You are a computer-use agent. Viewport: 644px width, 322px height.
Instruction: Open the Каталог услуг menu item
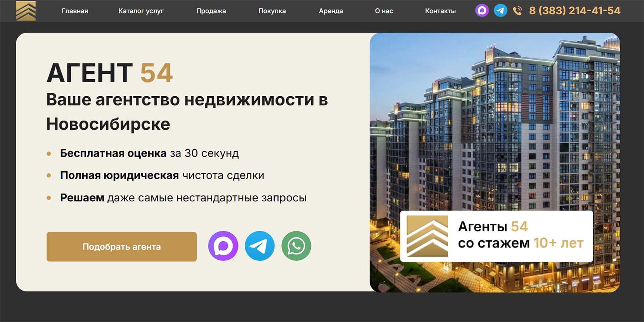point(141,11)
